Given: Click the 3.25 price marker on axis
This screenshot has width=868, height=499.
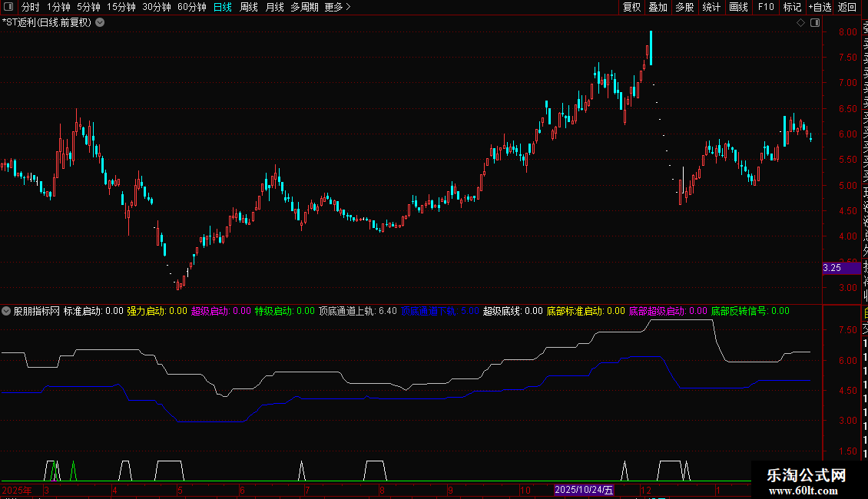Looking at the screenshot, I should [842, 268].
